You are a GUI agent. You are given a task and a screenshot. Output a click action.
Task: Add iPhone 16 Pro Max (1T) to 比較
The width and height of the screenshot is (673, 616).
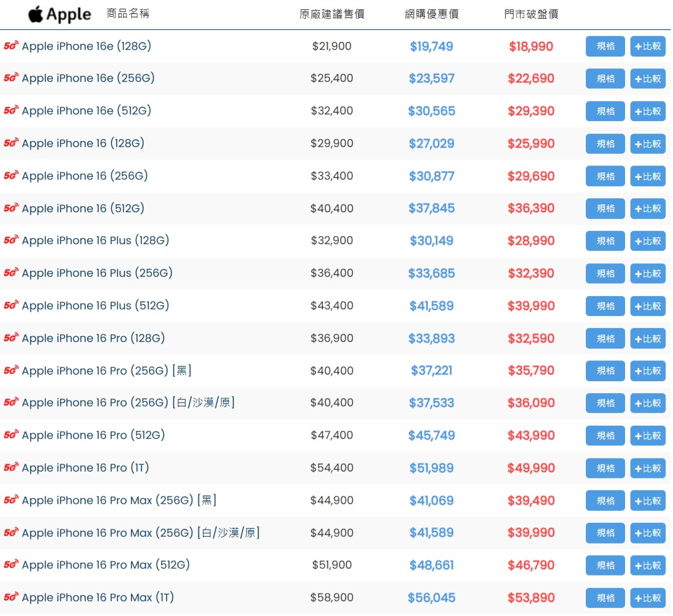coord(647,598)
